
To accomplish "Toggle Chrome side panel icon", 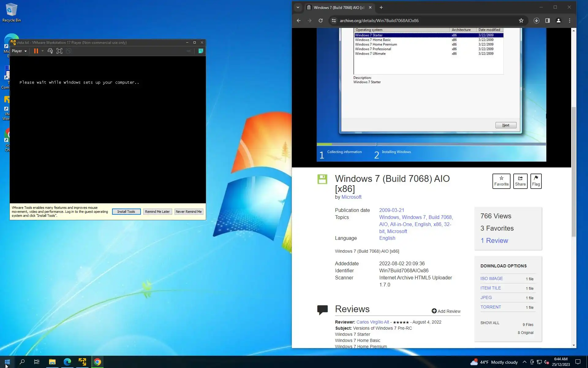I will point(547,21).
